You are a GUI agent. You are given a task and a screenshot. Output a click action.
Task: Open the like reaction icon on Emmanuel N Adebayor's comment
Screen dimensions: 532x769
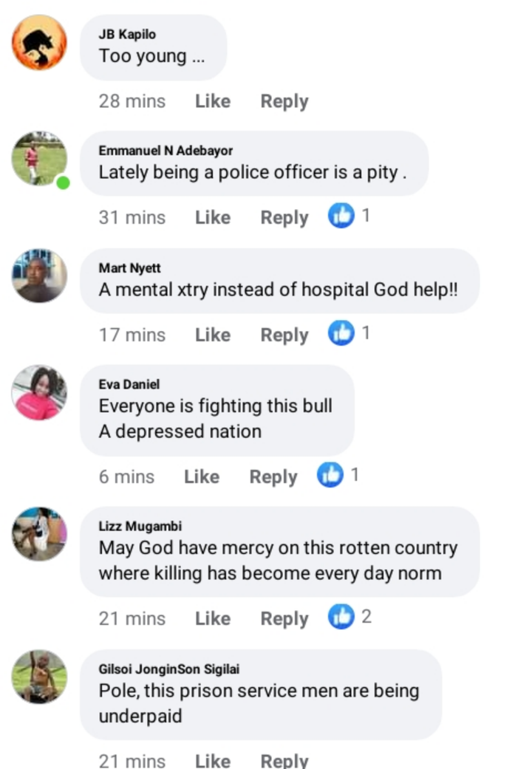coord(341,216)
